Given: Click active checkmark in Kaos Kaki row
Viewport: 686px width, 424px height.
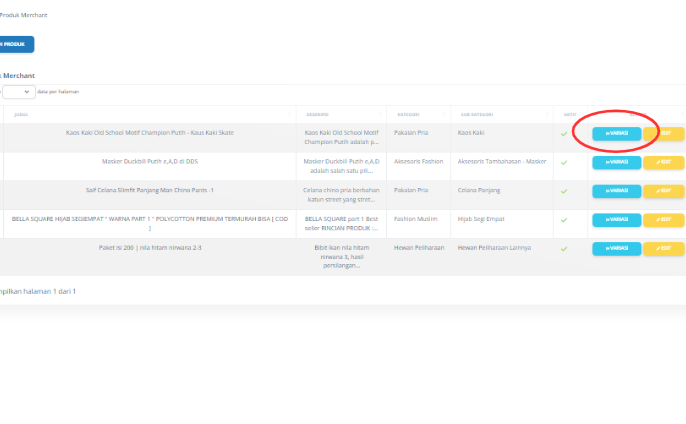Looking at the screenshot, I should (564, 133).
